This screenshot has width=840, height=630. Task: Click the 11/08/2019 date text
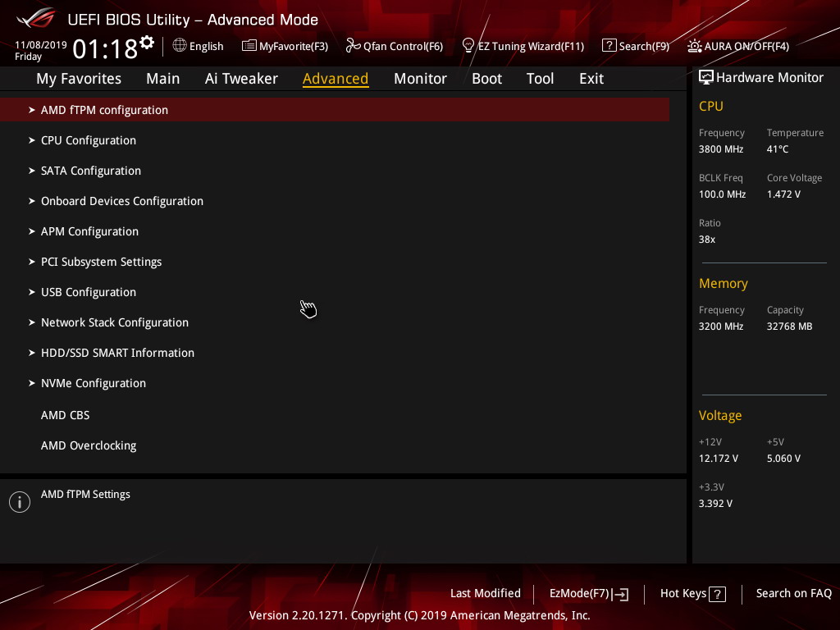tap(41, 45)
